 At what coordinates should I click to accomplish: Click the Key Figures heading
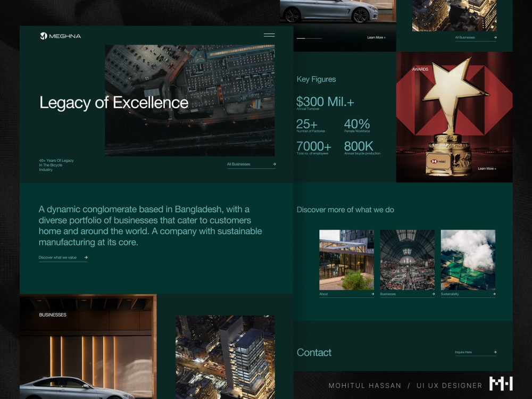(316, 79)
